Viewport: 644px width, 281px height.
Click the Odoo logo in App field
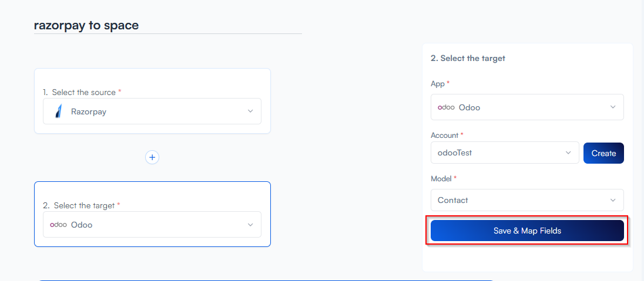tap(446, 107)
